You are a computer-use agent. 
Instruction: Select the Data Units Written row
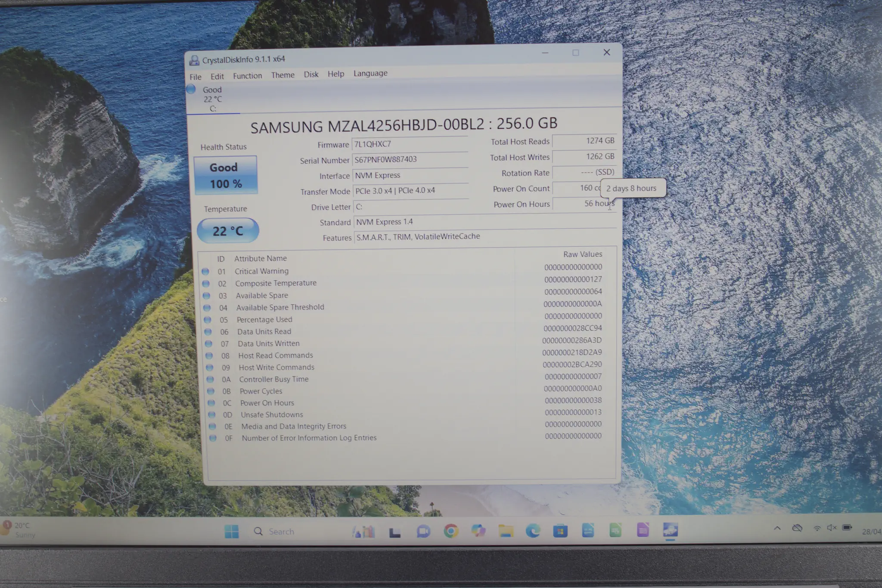[404, 342]
